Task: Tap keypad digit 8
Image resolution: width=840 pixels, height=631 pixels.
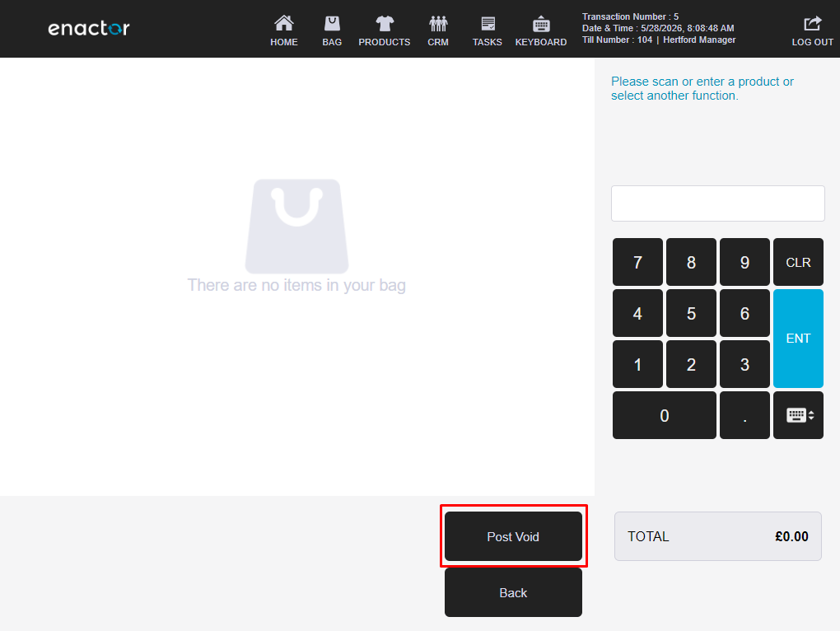Action: (x=691, y=262)
